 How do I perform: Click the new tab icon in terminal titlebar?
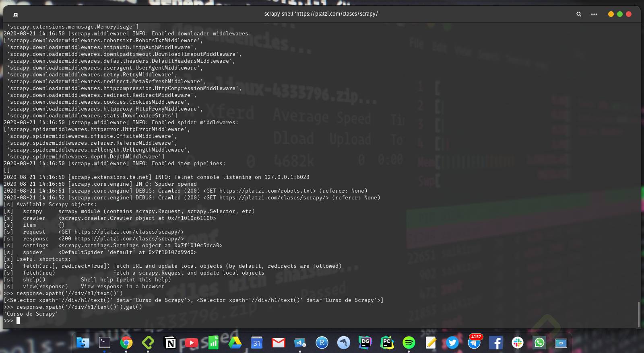tap(16, 14)
